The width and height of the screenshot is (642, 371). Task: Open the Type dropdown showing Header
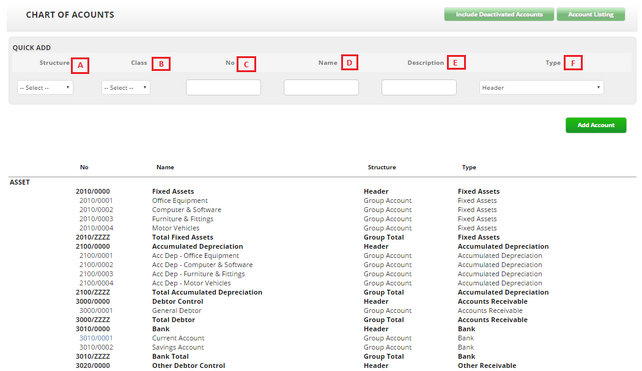click(541, 88)
